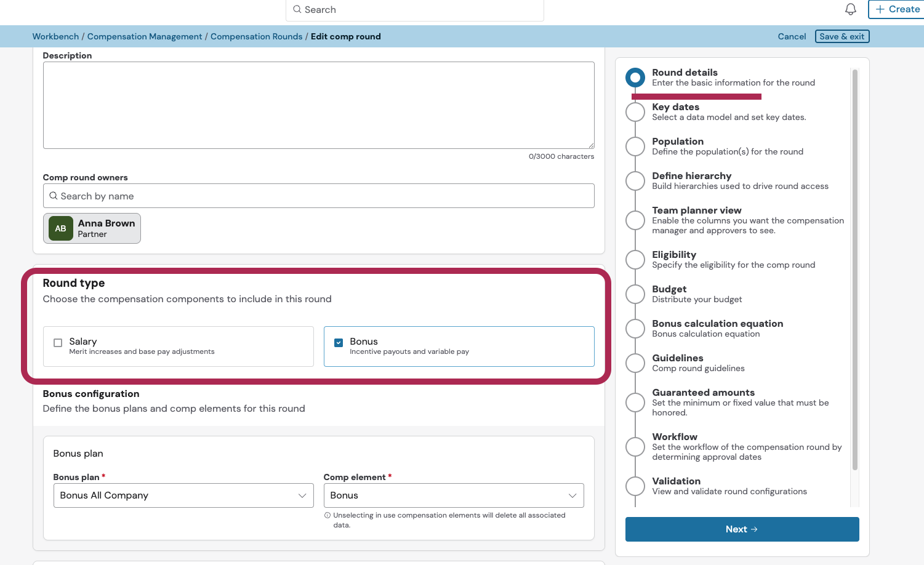
Task: Click the Comp round owners search field
Action: pos(318,196)
